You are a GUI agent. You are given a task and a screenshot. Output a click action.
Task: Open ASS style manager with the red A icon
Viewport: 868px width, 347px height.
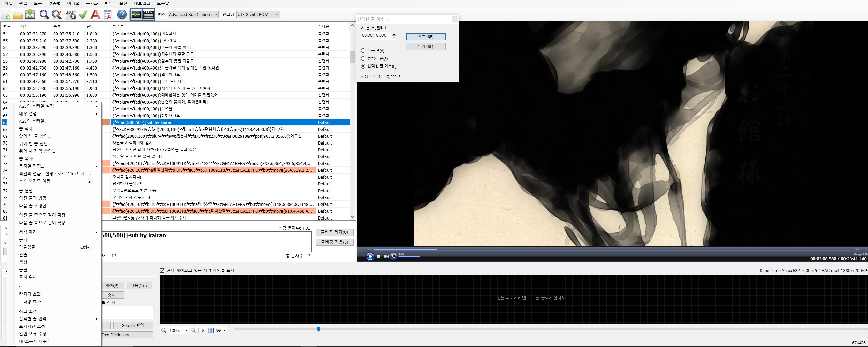click(96, 15)
